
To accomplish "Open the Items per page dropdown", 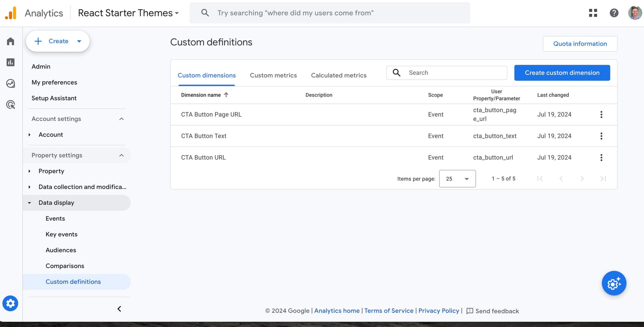I will [457, 179].
